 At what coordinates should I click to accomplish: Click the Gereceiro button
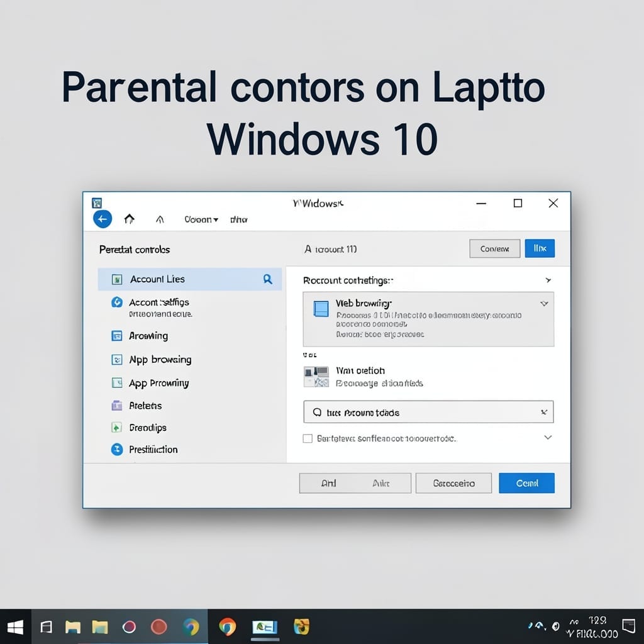coord(453,483)
